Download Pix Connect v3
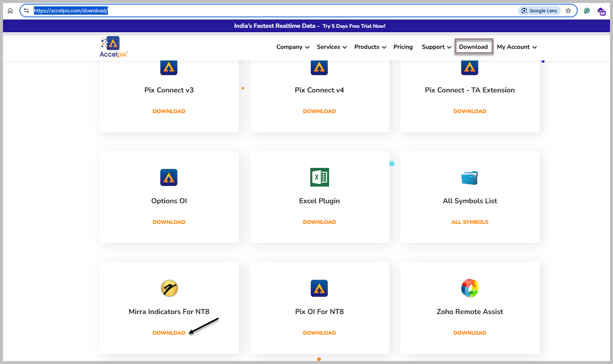Screen dimensions: 613x364 pyautogui.click(x=169, y=111)
